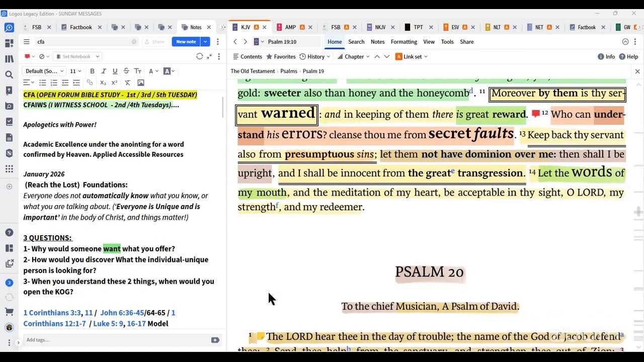Open the no-anchor icon dropdown
644x362 pixels.
pyautogui.click(x=44, y=56)
